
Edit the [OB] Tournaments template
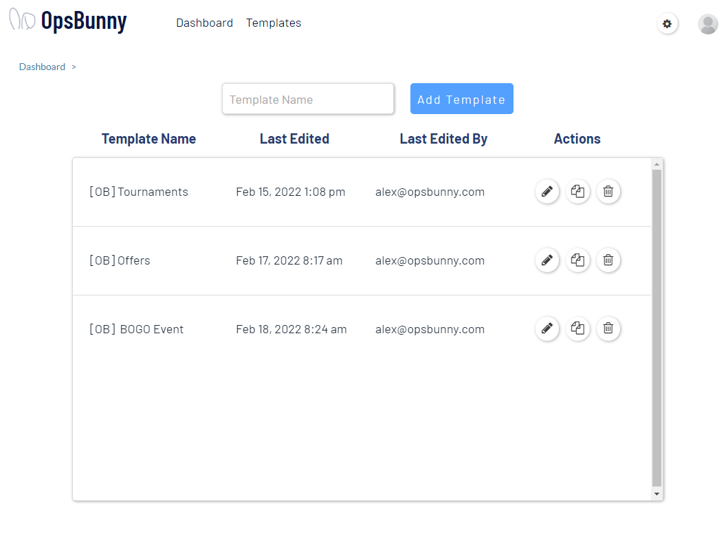547,191
